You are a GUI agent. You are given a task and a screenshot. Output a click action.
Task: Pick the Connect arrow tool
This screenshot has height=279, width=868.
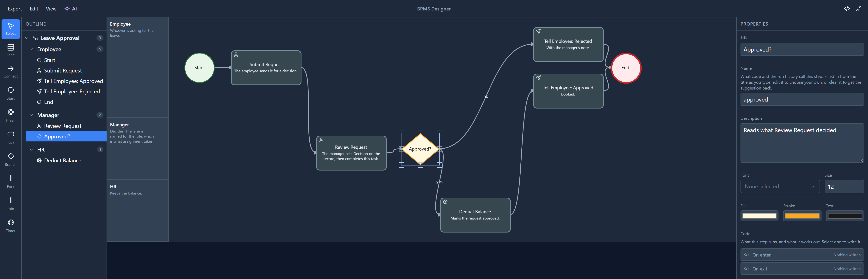coord(10,72)
